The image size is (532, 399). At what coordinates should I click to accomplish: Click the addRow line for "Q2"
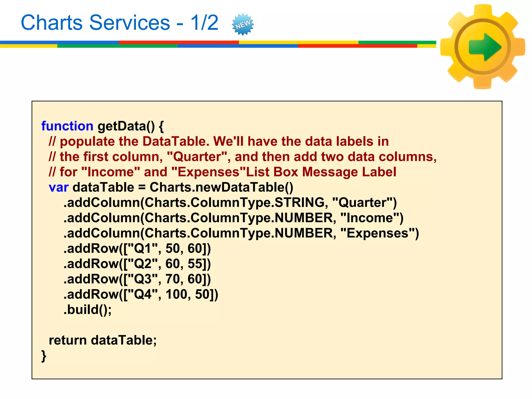137,264
